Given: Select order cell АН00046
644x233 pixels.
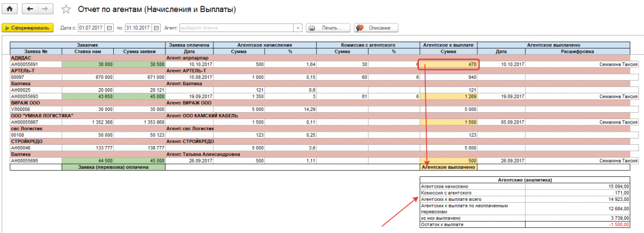Looking at the screenshot, I should pos(36,148).
